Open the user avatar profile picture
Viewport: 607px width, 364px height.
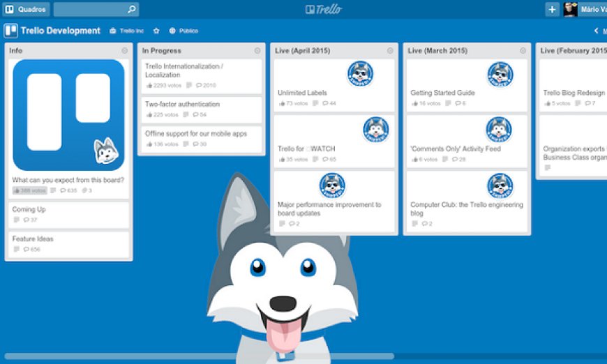[x=570, y=9]
